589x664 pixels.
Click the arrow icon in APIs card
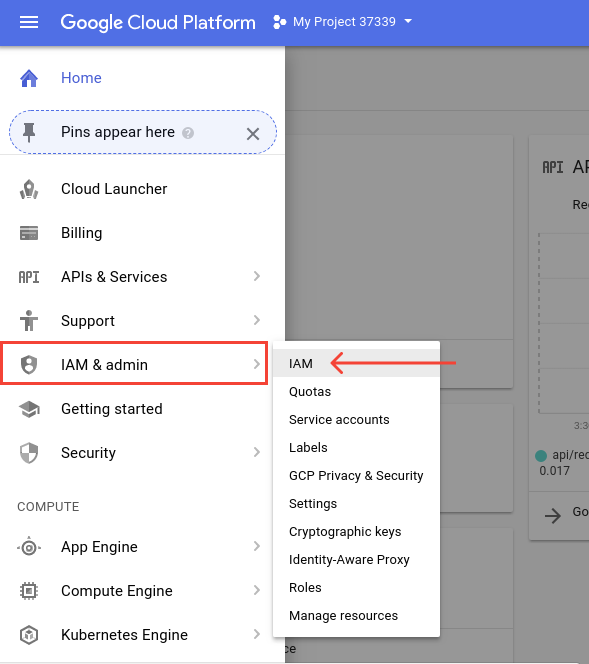pyautogui.click(x=553, y=516)
